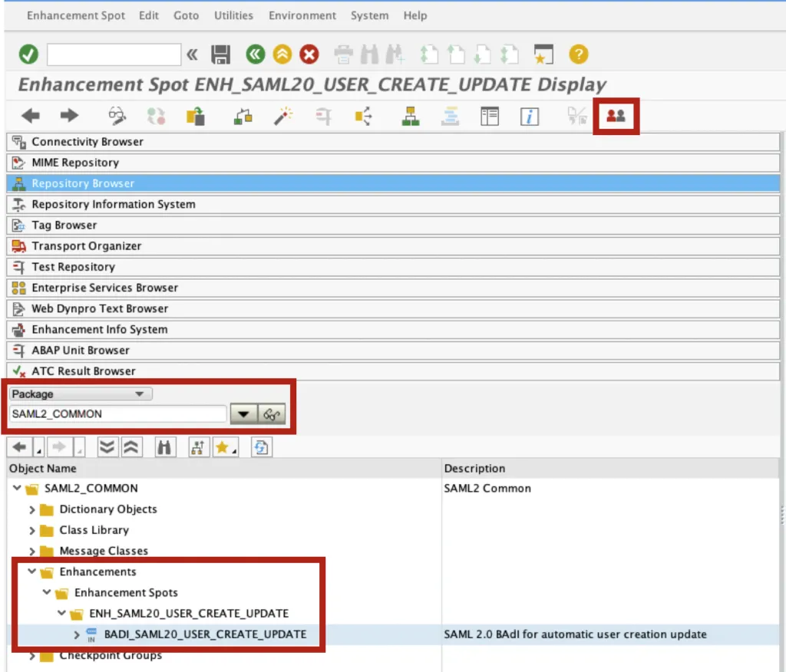Open the history dropdown arrow next to SAML2_COMMON

(243, 414)
